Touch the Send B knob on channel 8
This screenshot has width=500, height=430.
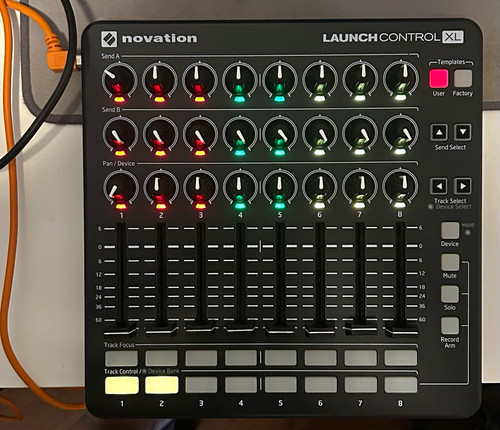pos(401,133)
